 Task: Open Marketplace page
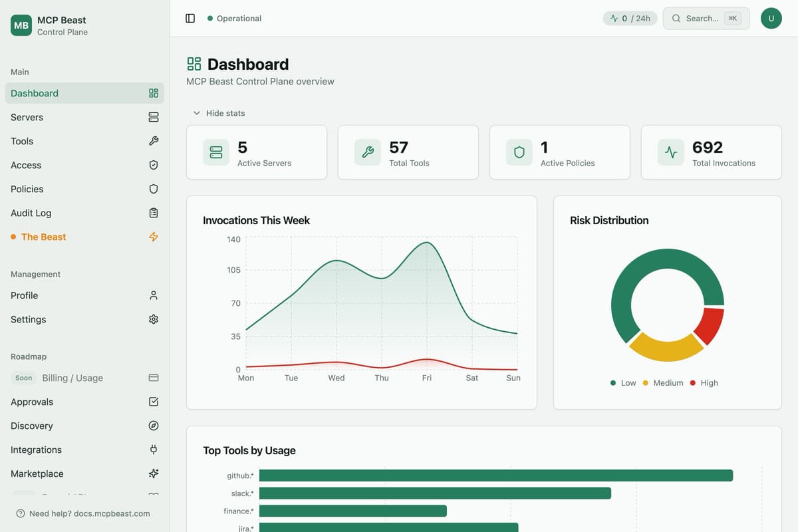pyautogui.click(x=84, y=473)
